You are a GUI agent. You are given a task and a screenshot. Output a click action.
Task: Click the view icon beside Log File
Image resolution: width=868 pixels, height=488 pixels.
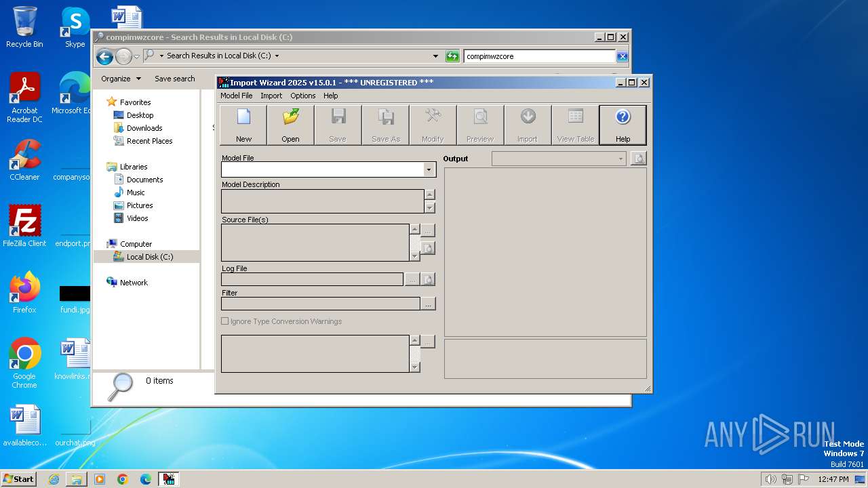click(x=428, y=279)
